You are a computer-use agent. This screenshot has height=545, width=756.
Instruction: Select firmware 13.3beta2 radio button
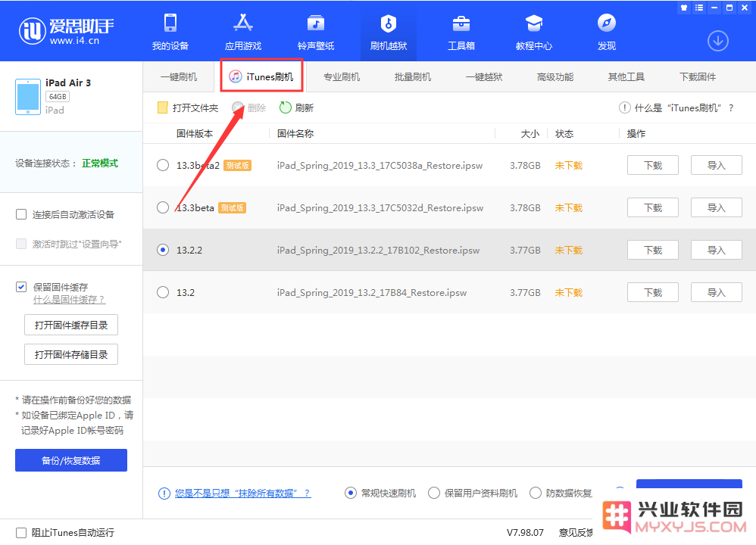pos(163,165)
